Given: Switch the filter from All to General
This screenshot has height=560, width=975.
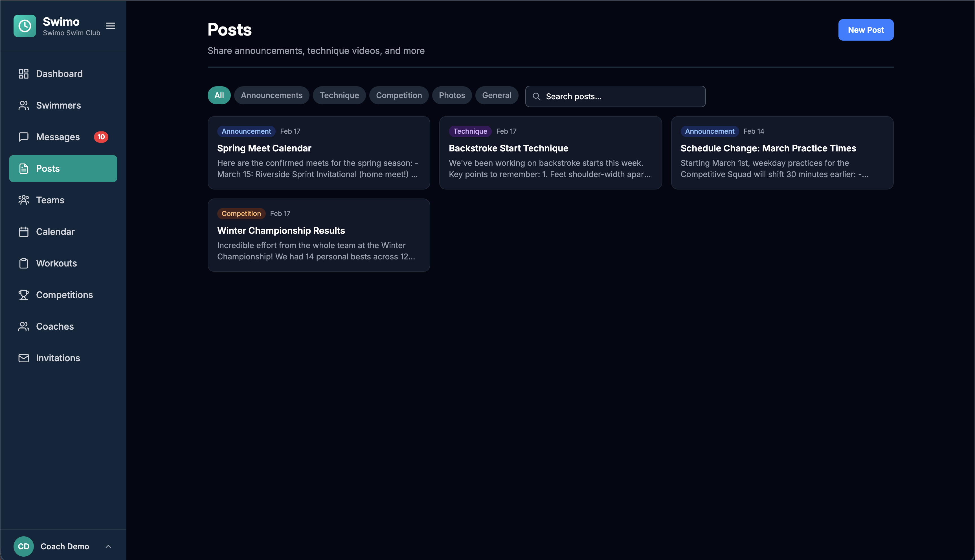Looking at the screenshot, I should tap(497, 95).
